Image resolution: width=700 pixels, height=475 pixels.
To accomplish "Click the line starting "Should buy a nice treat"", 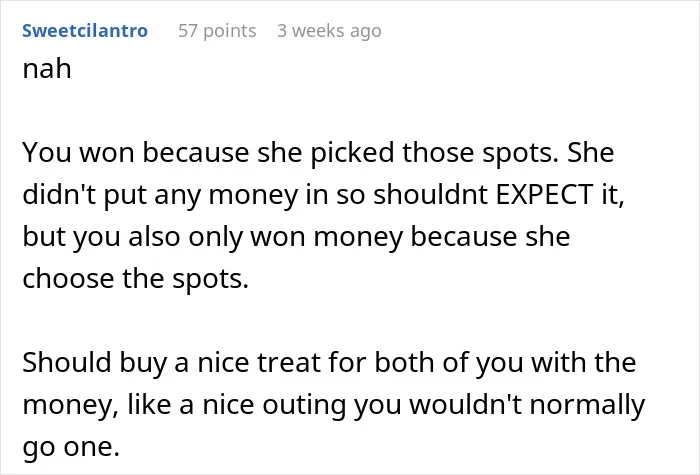I will [x=329, y=362].
